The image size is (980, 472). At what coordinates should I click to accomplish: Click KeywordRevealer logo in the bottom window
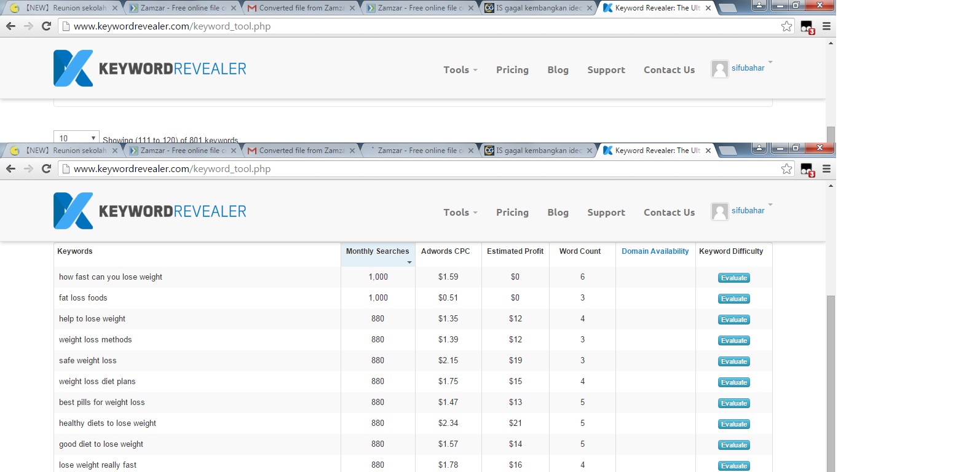[x=150, y=211]
